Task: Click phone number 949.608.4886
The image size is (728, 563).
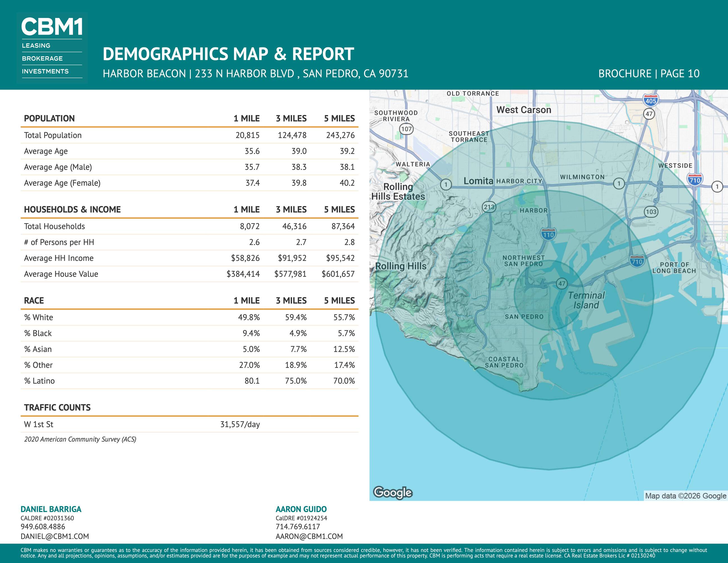Action: tap(43, 527)
